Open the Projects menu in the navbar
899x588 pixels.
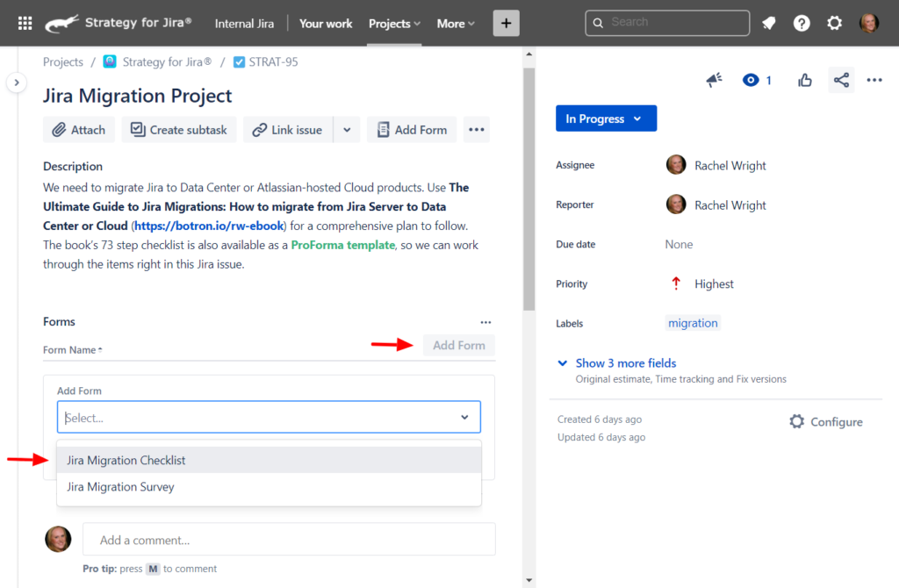[393, 23]
